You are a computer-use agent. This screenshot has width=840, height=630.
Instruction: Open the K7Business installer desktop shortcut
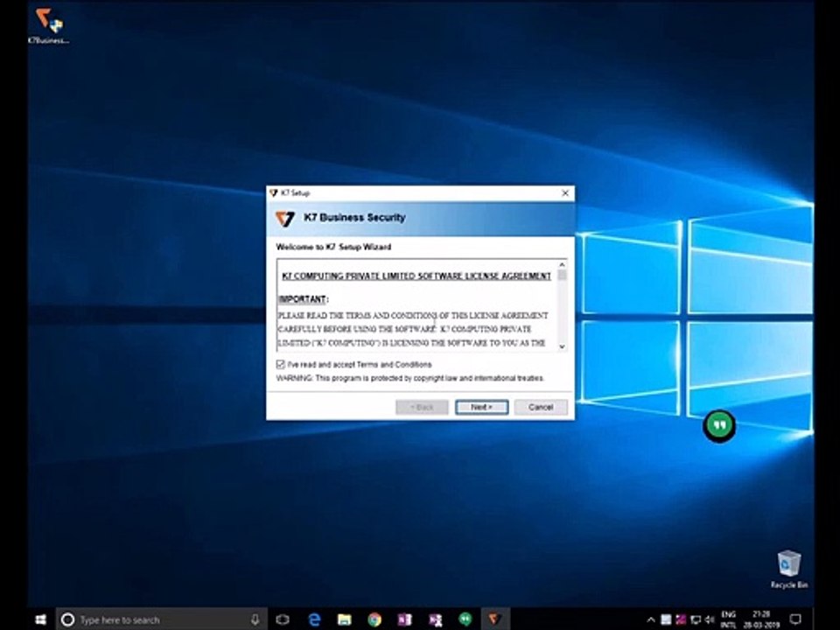(x=49, y=25)
